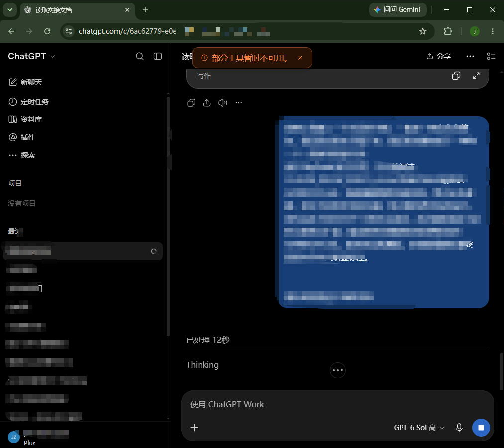
Task: Click the share (分享) button
Action: coord(439,56)
